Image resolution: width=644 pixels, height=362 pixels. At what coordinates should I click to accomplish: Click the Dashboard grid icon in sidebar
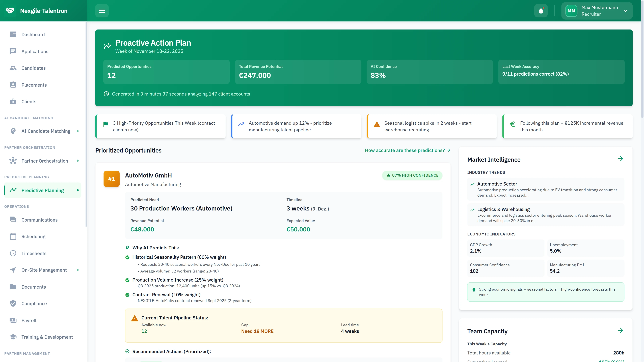[x=13, y=35]
